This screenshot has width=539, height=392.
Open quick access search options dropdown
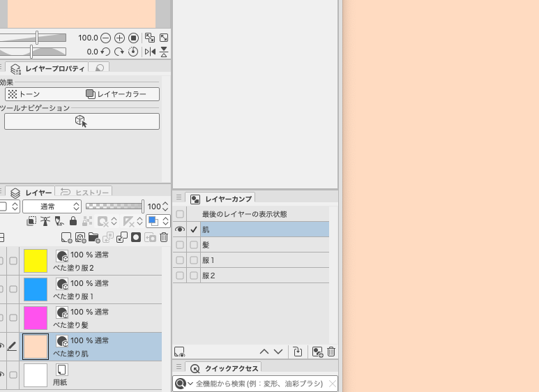click(190, 384)
